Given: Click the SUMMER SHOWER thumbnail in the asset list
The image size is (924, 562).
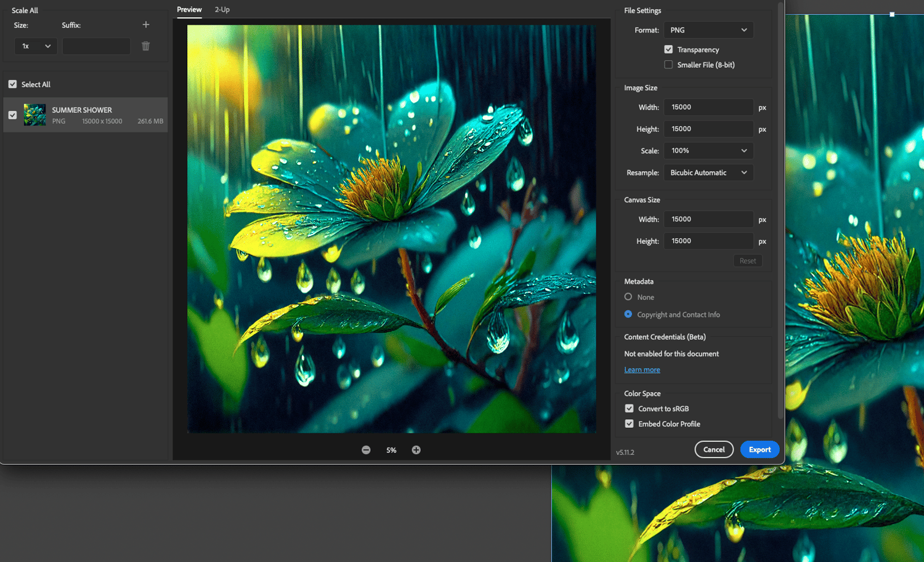Looking at the screenshot, I should (x=34, y=115).
